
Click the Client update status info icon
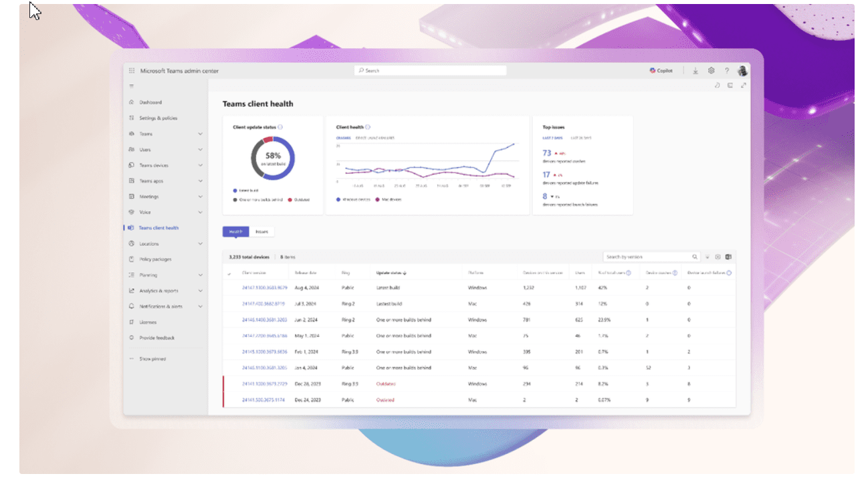(x=280, y=127)
